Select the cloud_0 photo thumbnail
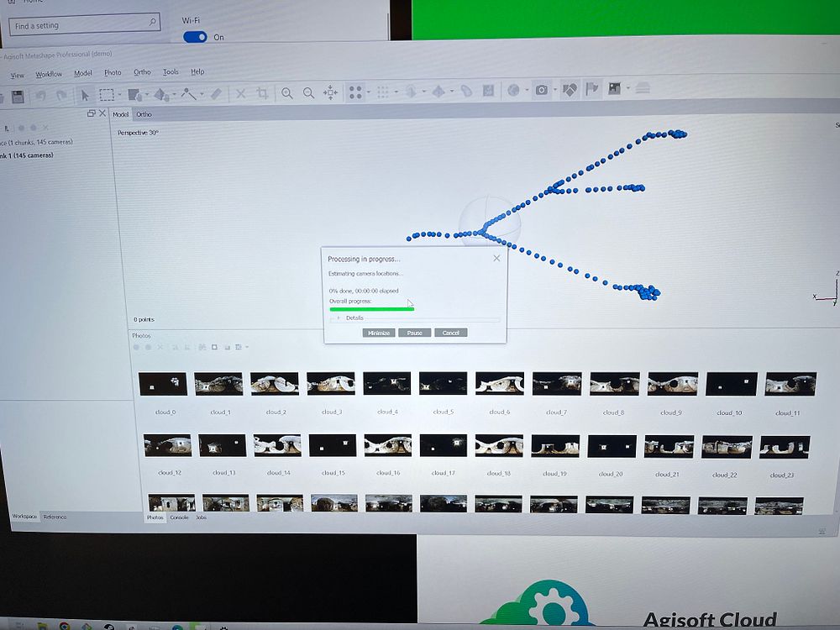This screenshot has width=840, height=630. [x=163, y=384]
